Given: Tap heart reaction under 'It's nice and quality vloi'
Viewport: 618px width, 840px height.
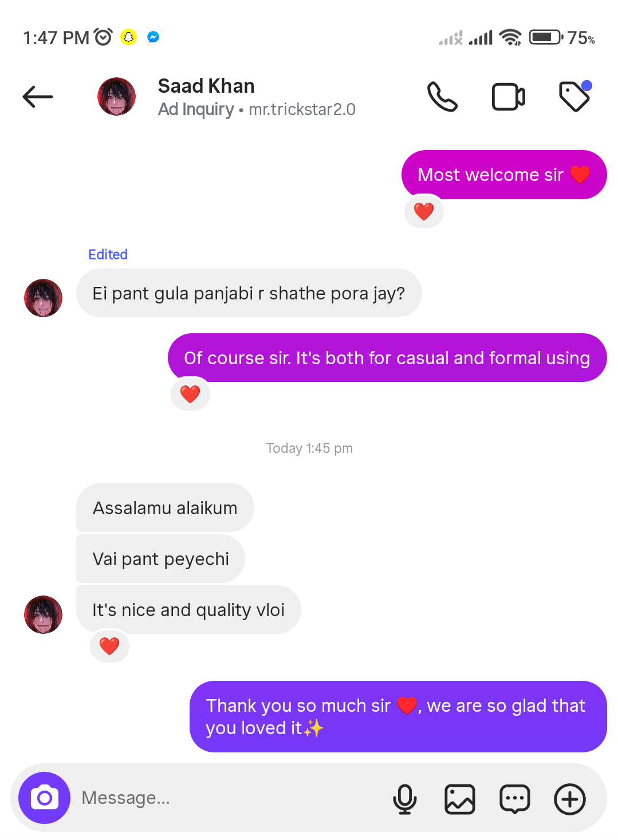Looking at the screenshot, I should (x=109, y=646).
